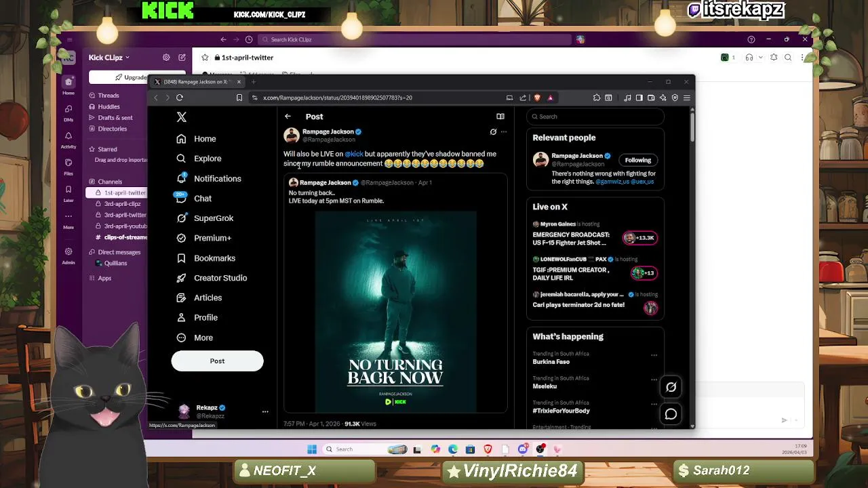Open the Brave Shields lion icon
868x488 pixels.
[x=537, y=98]
